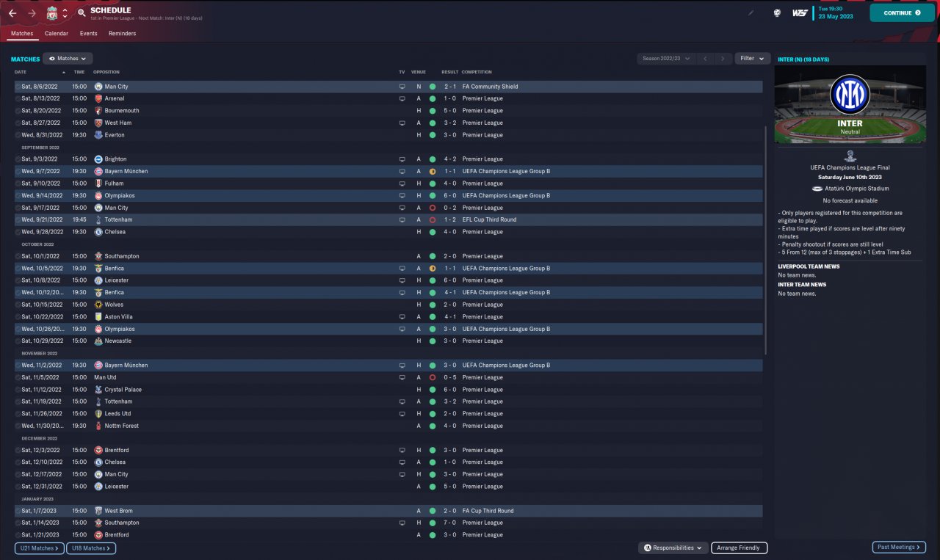Click the Continue button
The image size is (940, 560).
point(903,12)
